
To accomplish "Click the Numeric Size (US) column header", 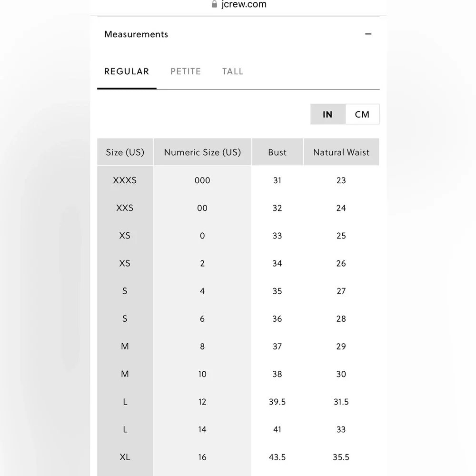I will (x=202, y=152).
